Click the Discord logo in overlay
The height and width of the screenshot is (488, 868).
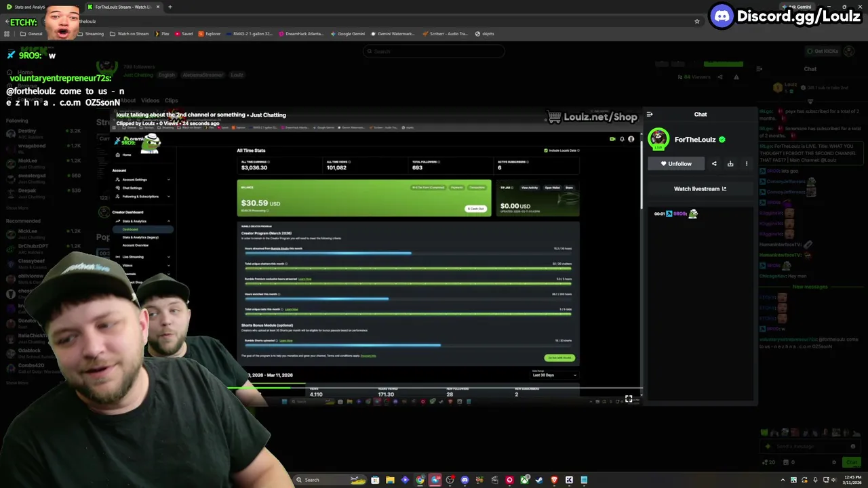(x=722, y=16)
